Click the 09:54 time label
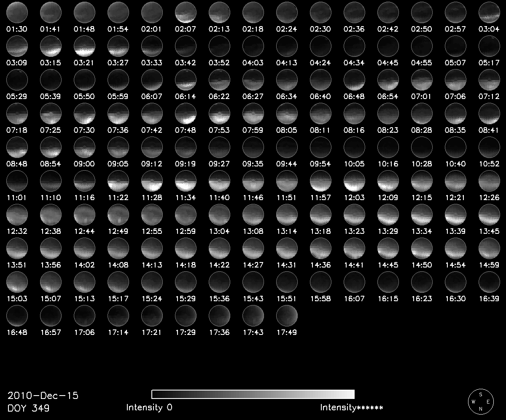Viewport: 506px width, 420px height. 320,164
